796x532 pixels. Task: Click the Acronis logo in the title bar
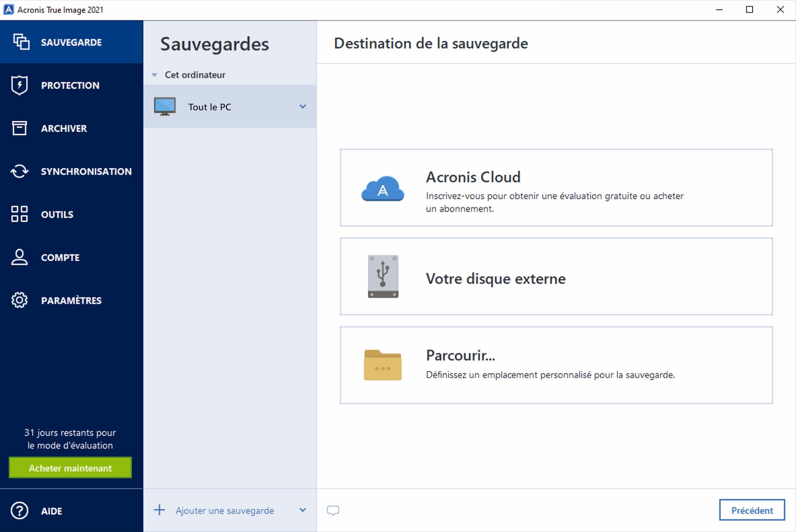pyautogui.click(x=9, y=9)
